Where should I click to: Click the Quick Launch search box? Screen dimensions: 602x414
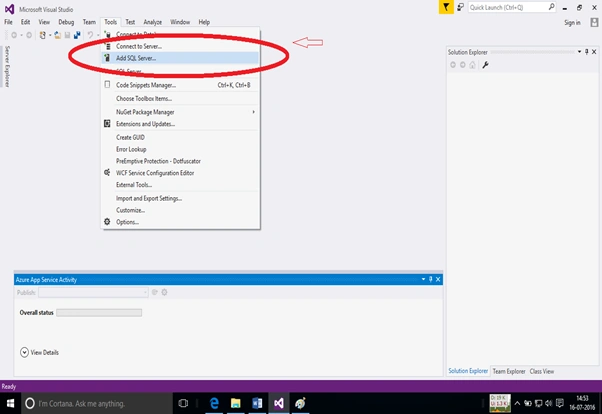pos(512,7)
